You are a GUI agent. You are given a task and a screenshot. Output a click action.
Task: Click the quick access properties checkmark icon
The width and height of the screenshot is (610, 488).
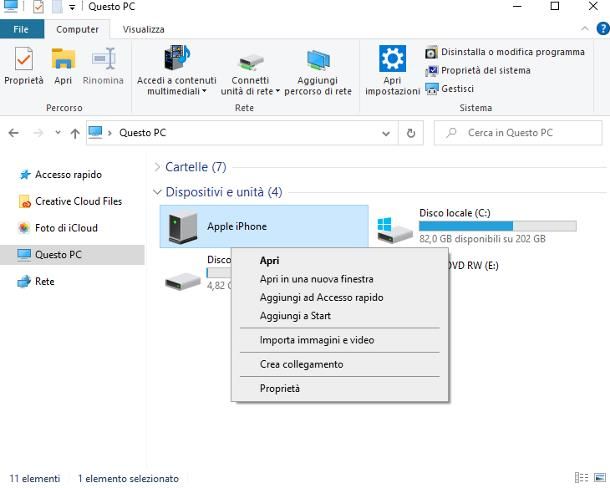coord(38,7)
